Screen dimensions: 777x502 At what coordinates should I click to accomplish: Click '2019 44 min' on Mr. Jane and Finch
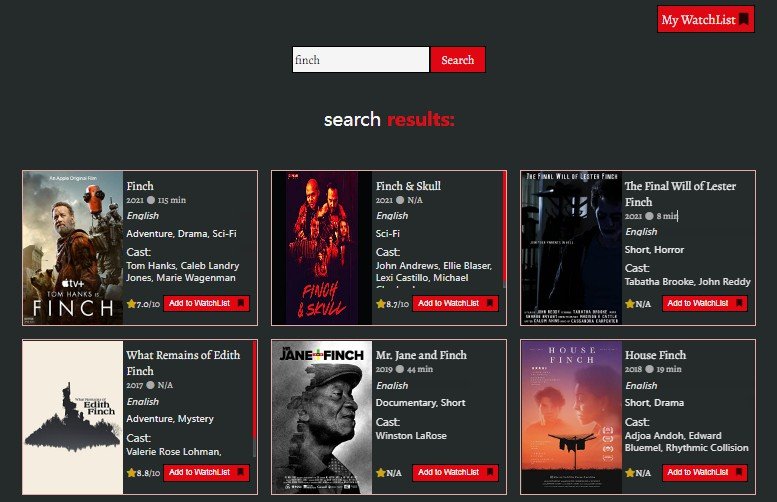pos(404,369)
